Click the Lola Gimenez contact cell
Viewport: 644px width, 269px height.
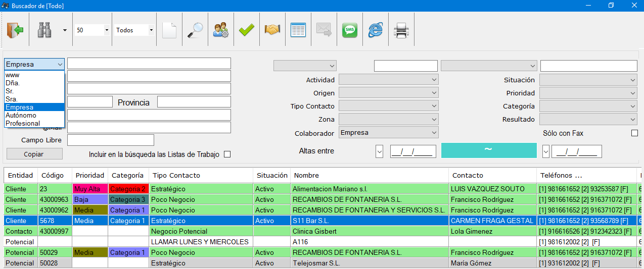[x=492, y=231]
